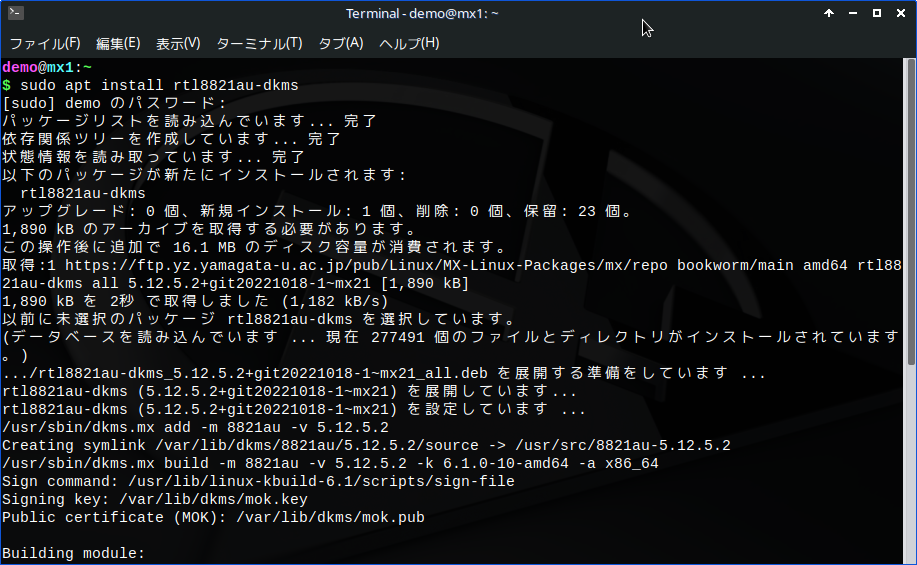Close the Terminal window

[x=901, y=13]
